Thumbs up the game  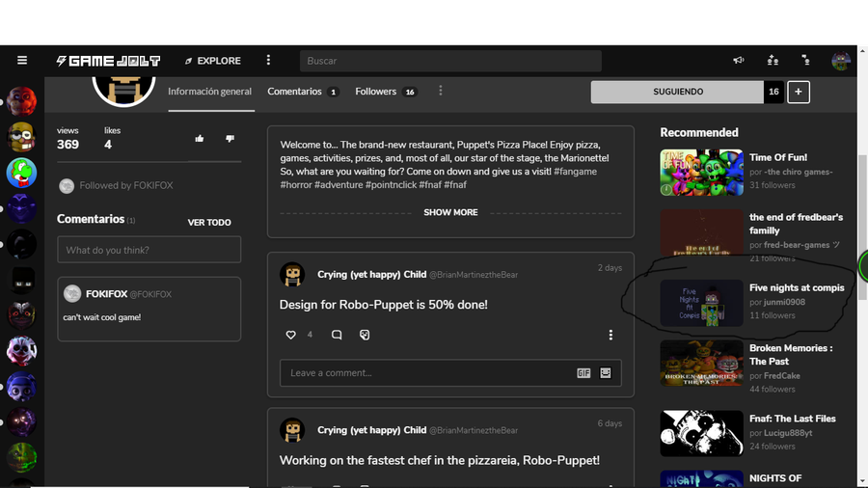click(x=200, y=139)
